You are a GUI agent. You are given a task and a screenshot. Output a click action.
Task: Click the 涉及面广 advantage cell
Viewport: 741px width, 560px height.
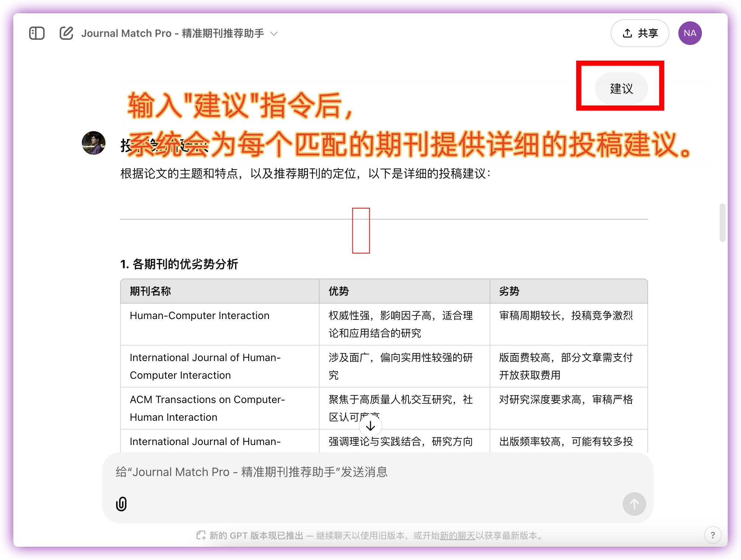pyautogui.click(x=404, y=366)
